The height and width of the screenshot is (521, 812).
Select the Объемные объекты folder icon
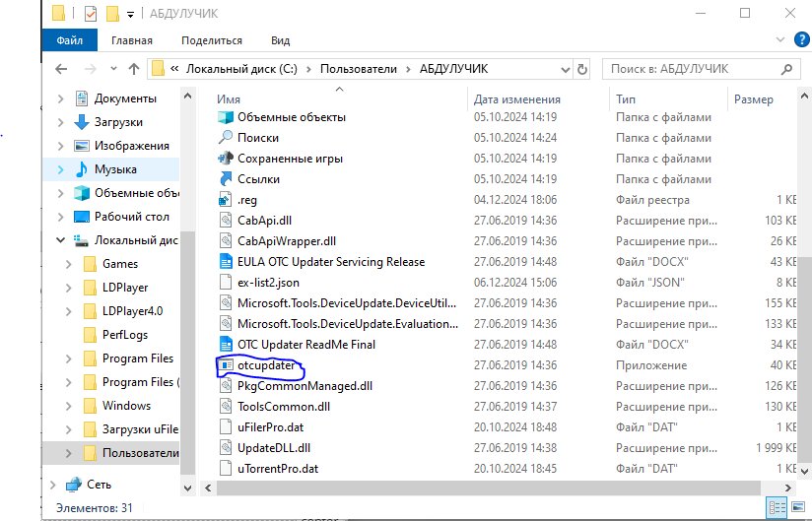tap(226, 117)
